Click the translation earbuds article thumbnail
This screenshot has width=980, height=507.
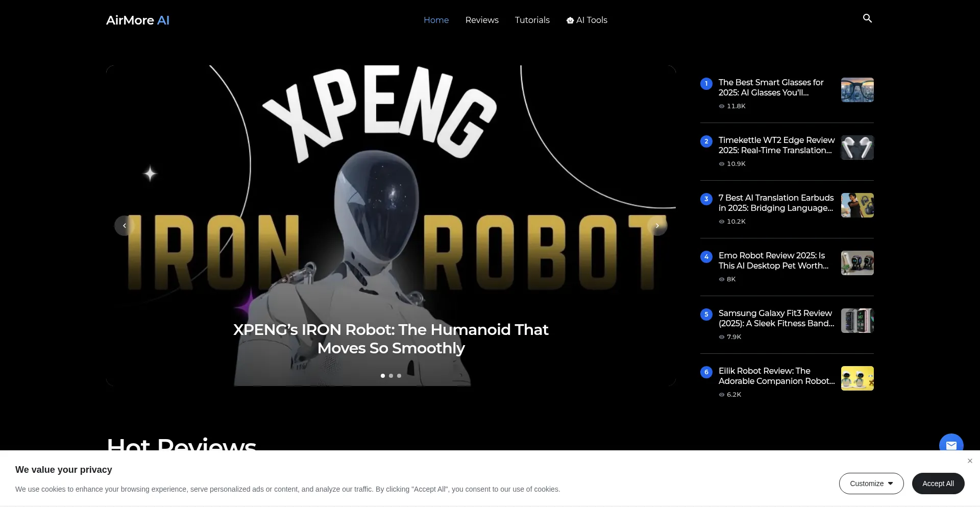857,205
